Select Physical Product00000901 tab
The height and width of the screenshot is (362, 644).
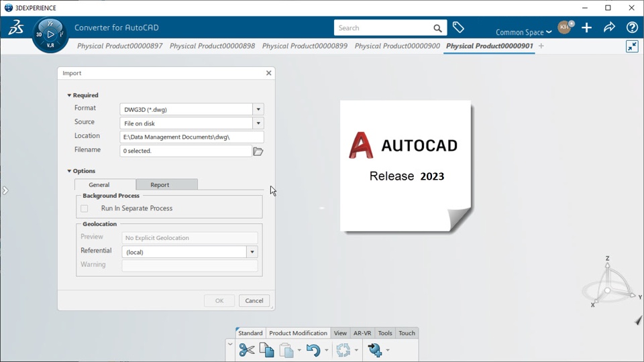(490, 46)
